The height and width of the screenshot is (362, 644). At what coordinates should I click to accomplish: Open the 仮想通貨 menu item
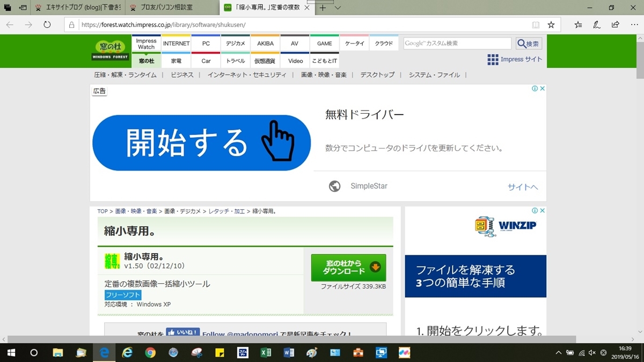click(x=265, y=61)
